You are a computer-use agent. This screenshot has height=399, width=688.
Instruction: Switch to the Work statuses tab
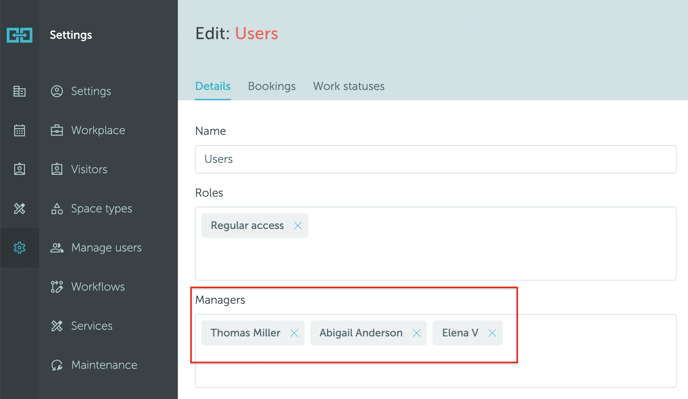(348, 86)
